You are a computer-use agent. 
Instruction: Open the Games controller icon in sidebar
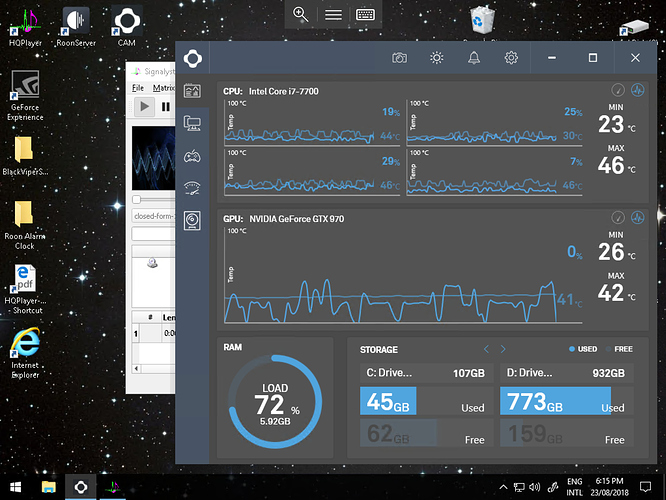(x=192, y=156)
